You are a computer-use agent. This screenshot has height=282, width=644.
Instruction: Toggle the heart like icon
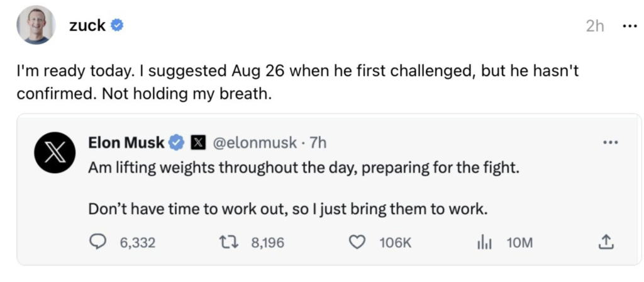click(357, 242)
